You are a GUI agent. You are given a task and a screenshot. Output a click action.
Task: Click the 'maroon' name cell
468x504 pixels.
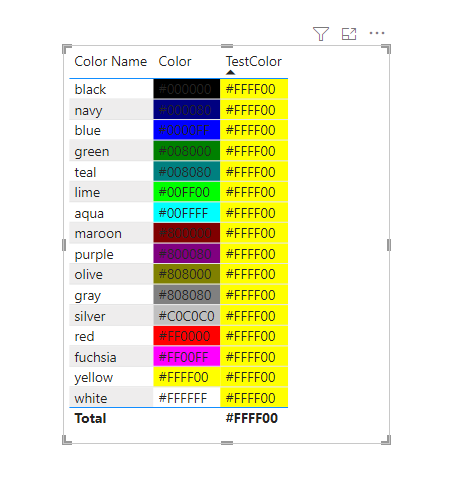(111, 233)
